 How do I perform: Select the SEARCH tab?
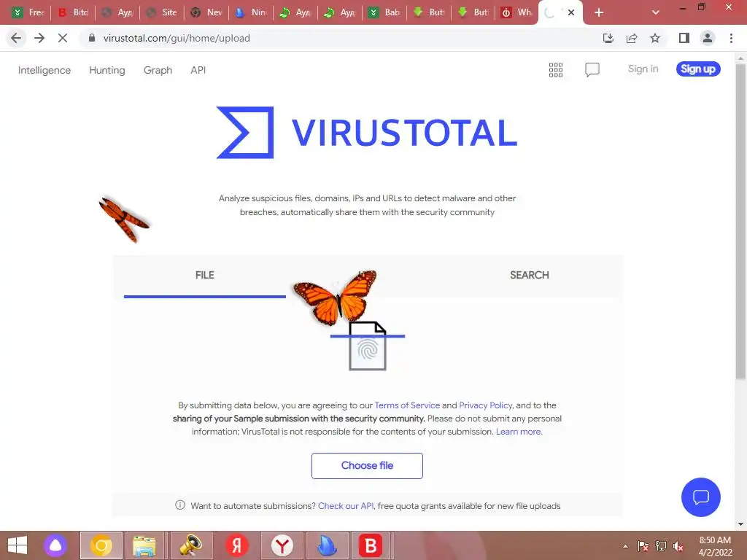[530, 275]
